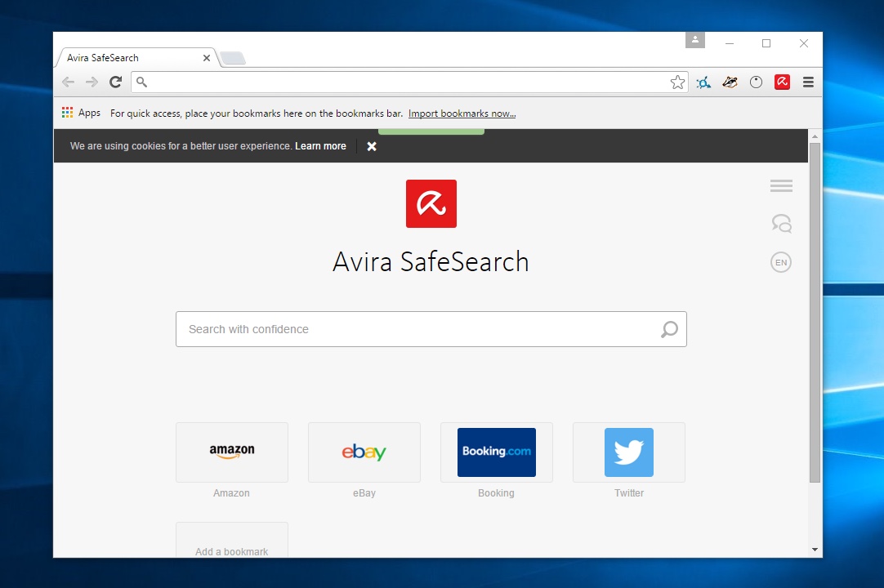
Task: Click the reload page button
Action: 115,82
